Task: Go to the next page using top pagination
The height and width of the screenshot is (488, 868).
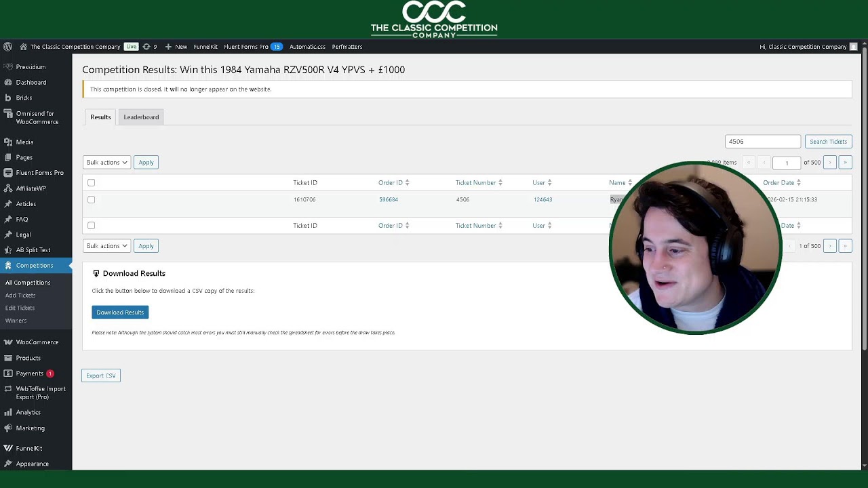Action: 830,163
